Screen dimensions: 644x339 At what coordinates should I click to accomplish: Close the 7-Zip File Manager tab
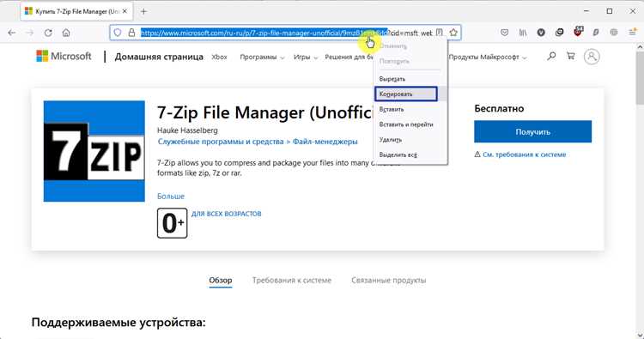[x=125, y=11]
